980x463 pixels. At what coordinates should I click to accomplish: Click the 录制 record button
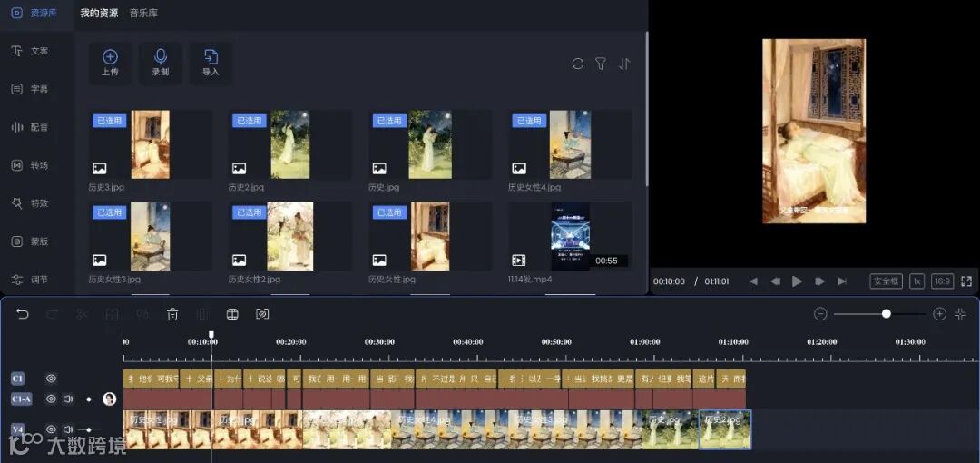coord(161,64)
